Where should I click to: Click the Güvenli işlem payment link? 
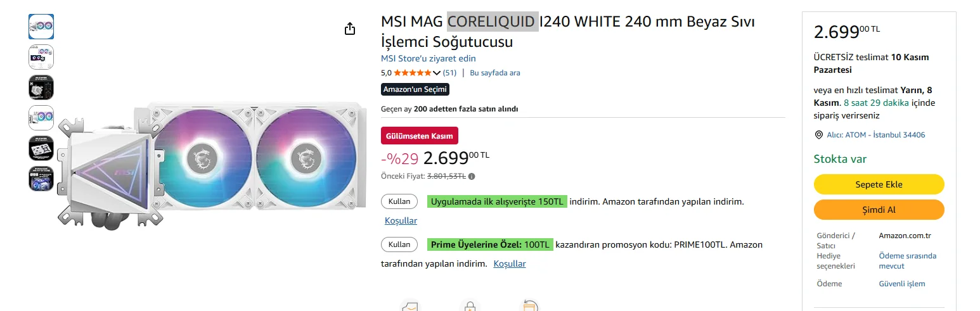coord(901,284)
